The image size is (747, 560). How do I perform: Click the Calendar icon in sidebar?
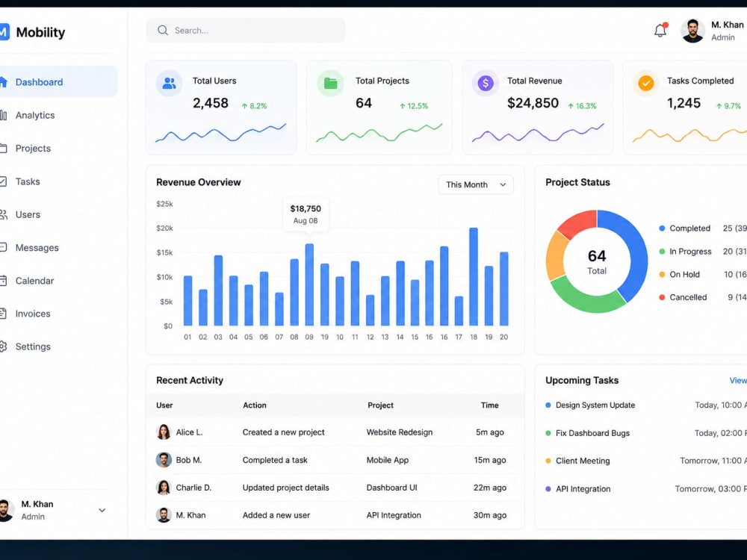pyautogui.click(x=3, y=281)
